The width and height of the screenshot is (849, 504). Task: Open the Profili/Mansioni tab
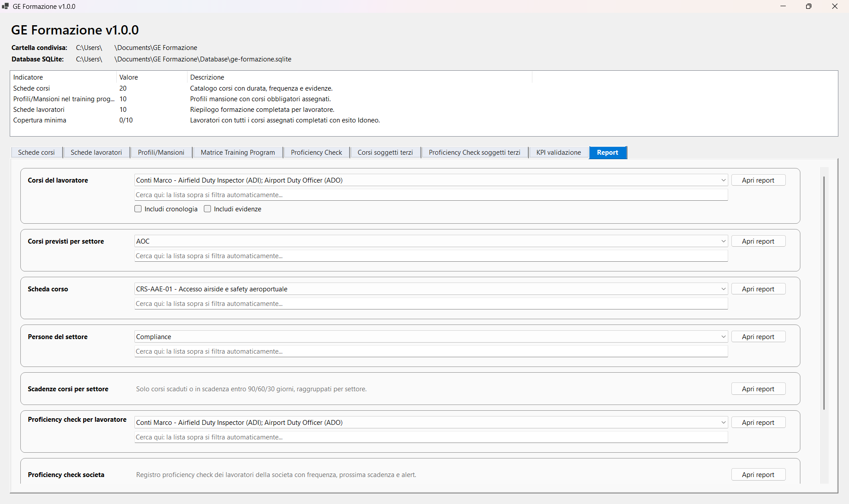161,153
